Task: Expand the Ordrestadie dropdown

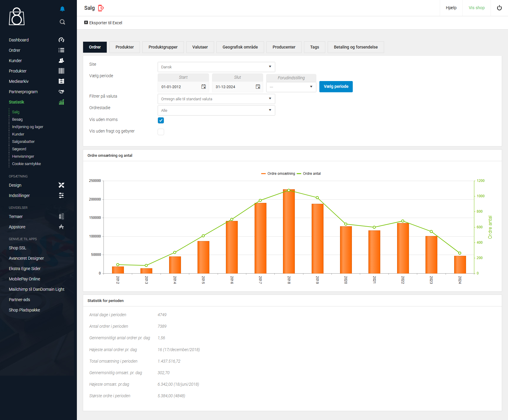Action: point(216,110)
